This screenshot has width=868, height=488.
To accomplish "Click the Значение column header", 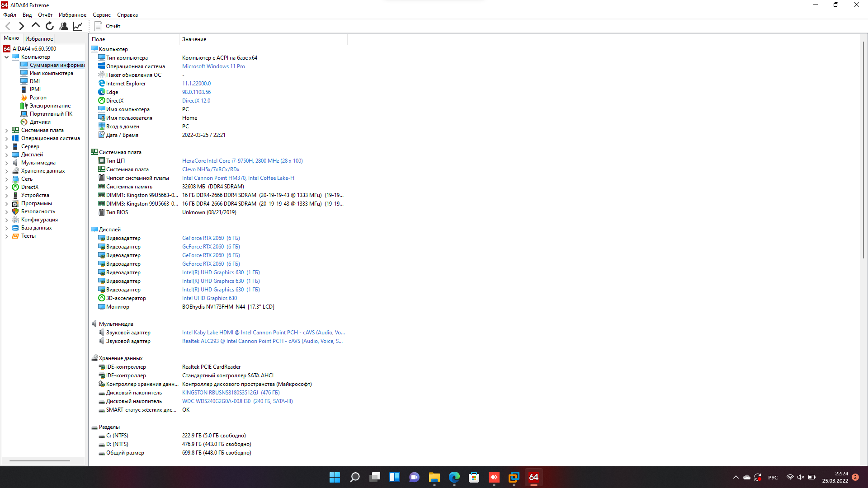I will click(x=263, y=39).
